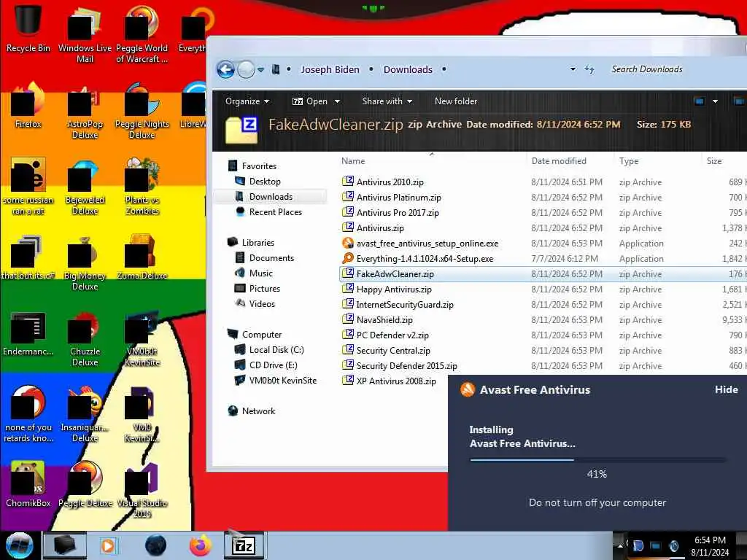Viewport: 747px width, 560px height.
Task: Switch to 7-Zip taskbar button
Action: [244, 545]
